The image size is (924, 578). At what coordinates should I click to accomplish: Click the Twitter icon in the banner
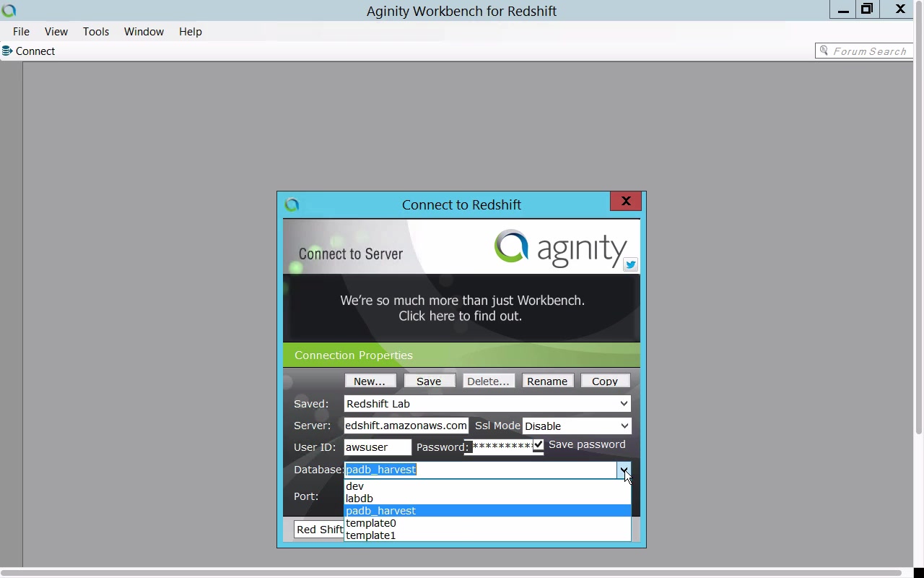point(630,264)
